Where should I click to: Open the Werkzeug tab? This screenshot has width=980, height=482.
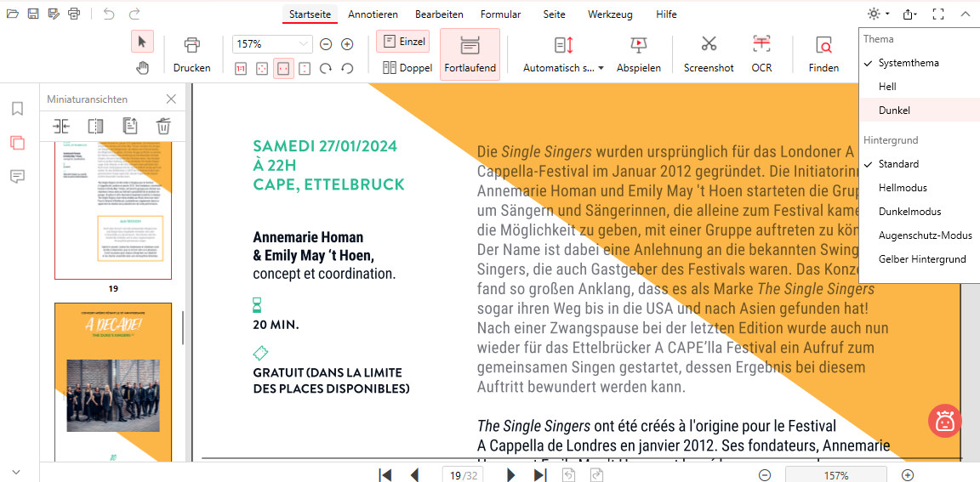610,14
